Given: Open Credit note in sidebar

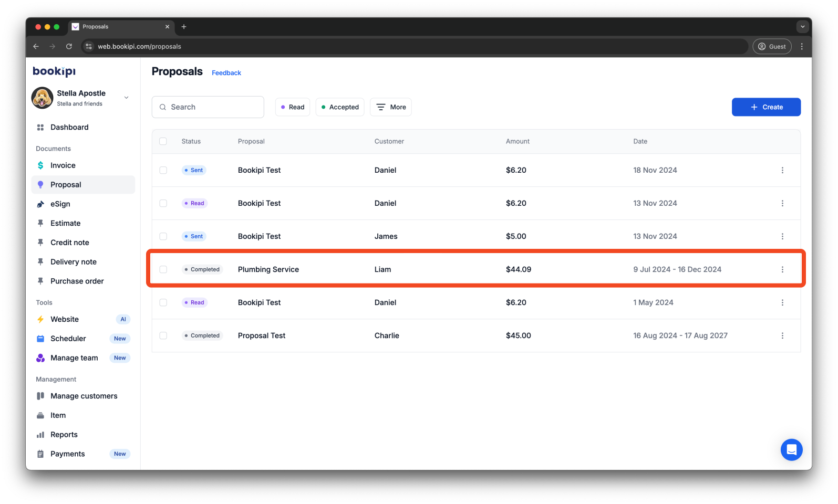Looking at the screenshot, I should pos(83,243).
